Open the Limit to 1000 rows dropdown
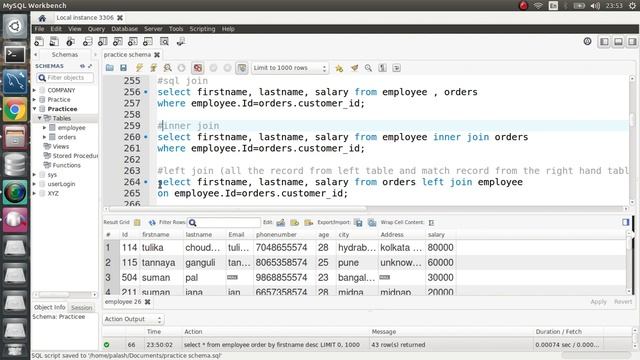 (289, 68)
